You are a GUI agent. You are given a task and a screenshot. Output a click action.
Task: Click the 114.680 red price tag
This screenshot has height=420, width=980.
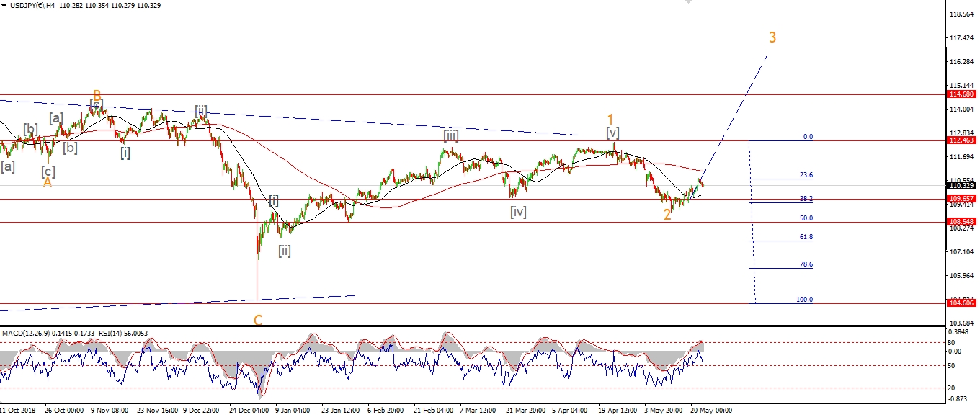pyautogui.click(x=961, y=94)
